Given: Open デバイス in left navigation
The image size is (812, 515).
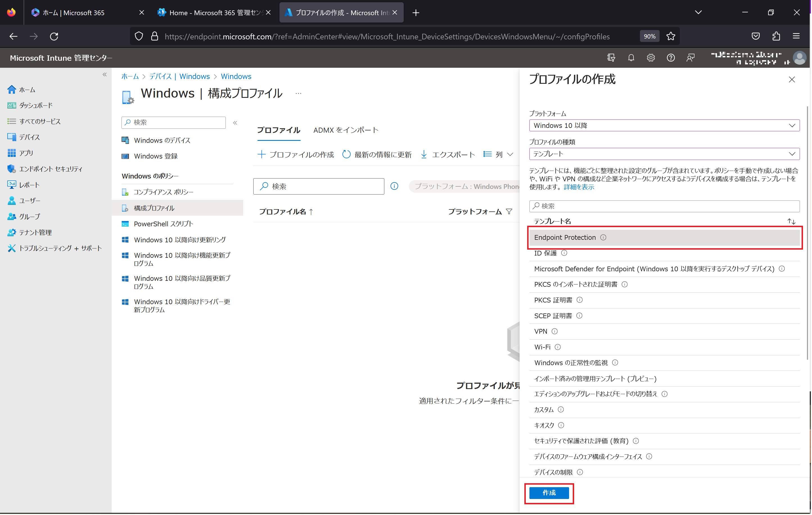Looking at the screenshot, I should point(23,137).
